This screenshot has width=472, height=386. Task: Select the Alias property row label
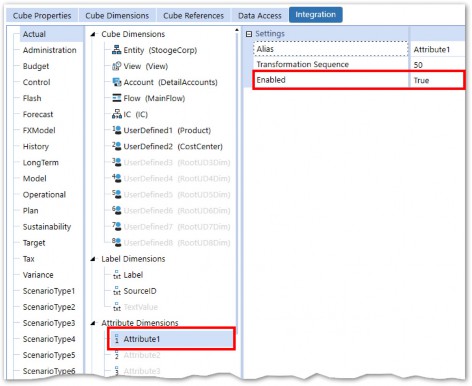tap(331, 49)
